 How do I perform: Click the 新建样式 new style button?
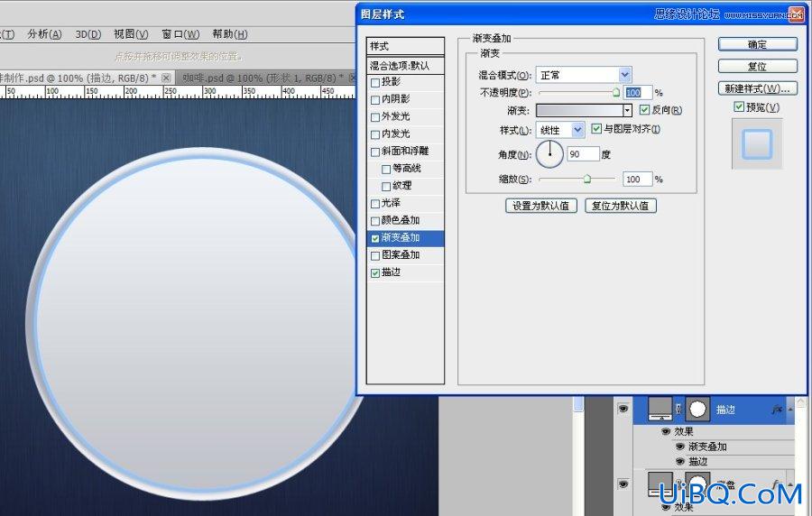[x=757, y=88]
